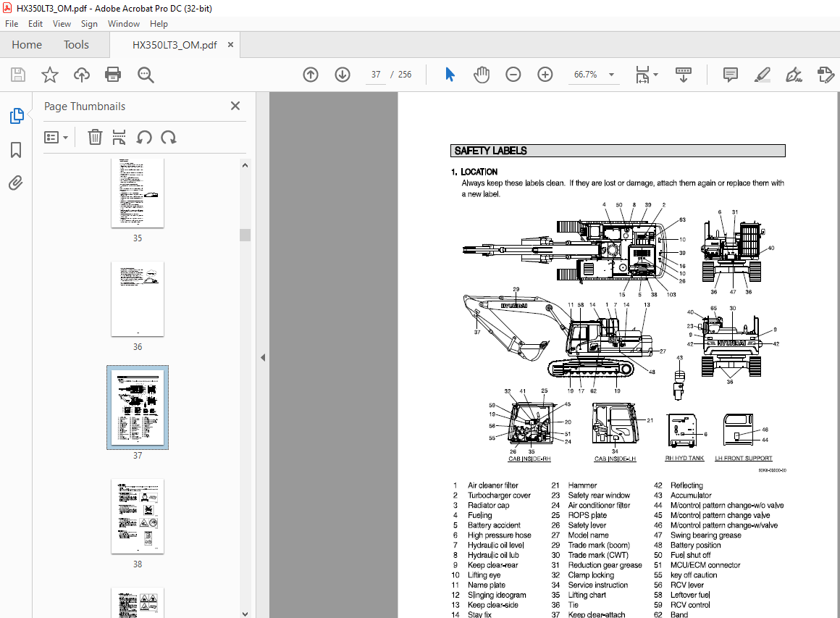Click the SAFETY LABELS heading text
Image resolution: width=840 pixels, height=618 pixels.
(491, 151)
